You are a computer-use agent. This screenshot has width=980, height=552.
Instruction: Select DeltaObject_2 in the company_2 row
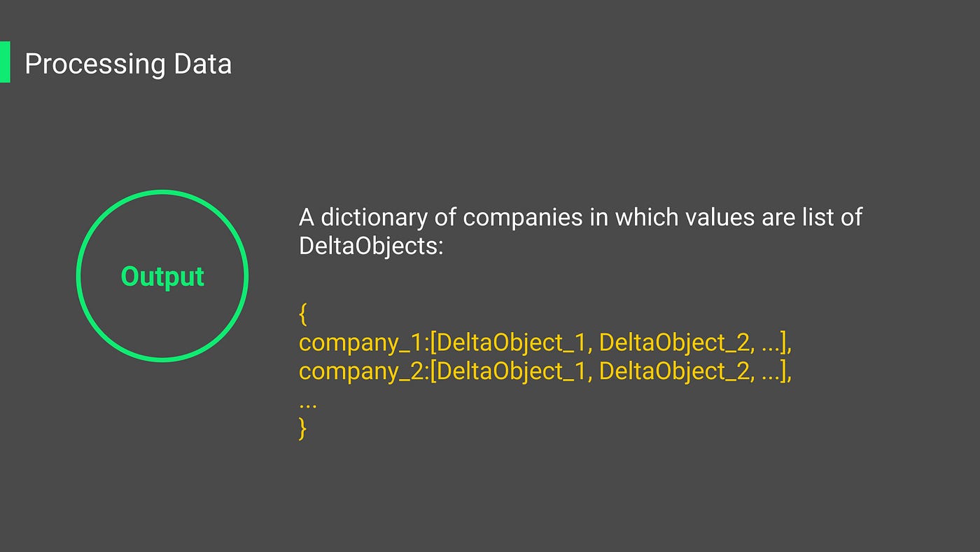pyautogui.click(x=672, y=371)
